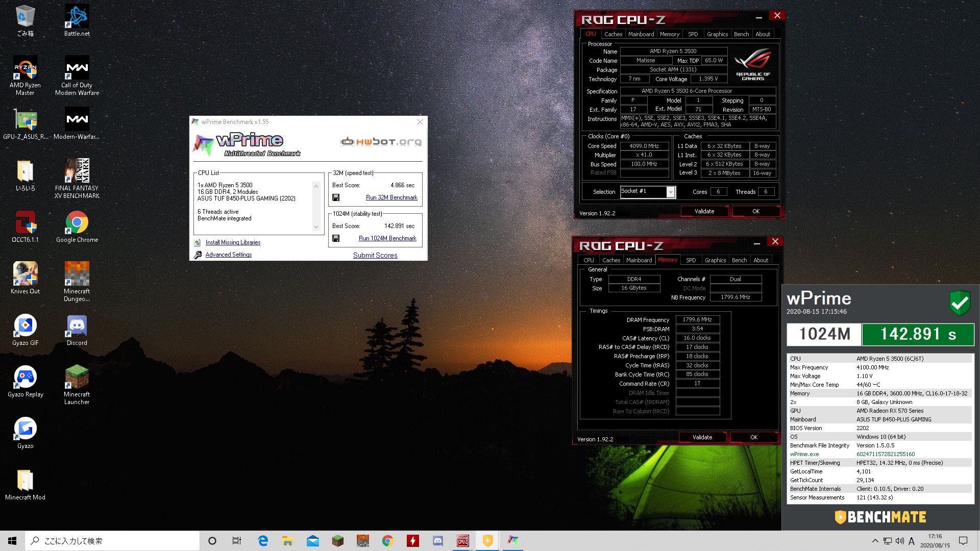Open the Mail app in the taskbar
The image size is (980, 551).
(313, 541)
